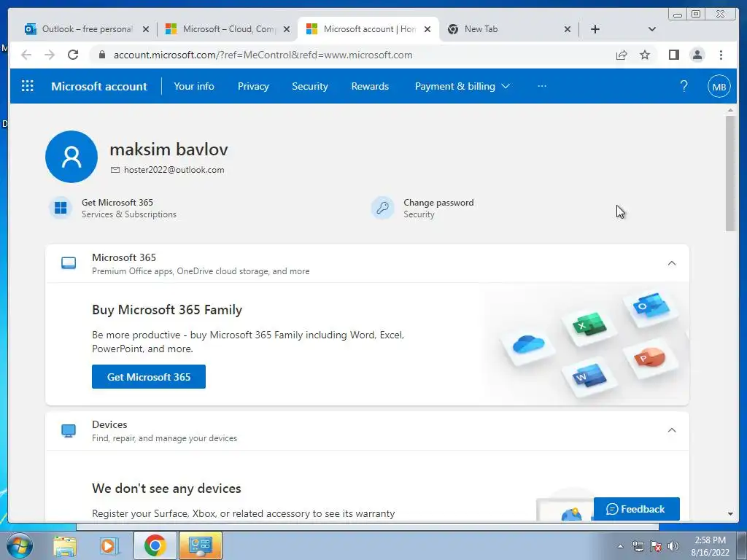Image resolution: width=747 pixels, height=560 pixels.
Task: Open the Feedback button
Action: pyautogui.click(x=636, y=509)
